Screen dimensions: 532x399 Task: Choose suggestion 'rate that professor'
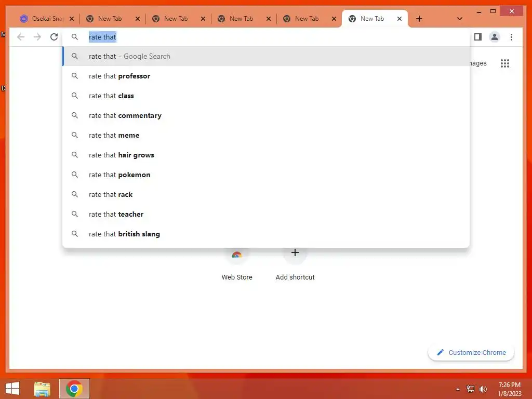(x=266, y=76)
